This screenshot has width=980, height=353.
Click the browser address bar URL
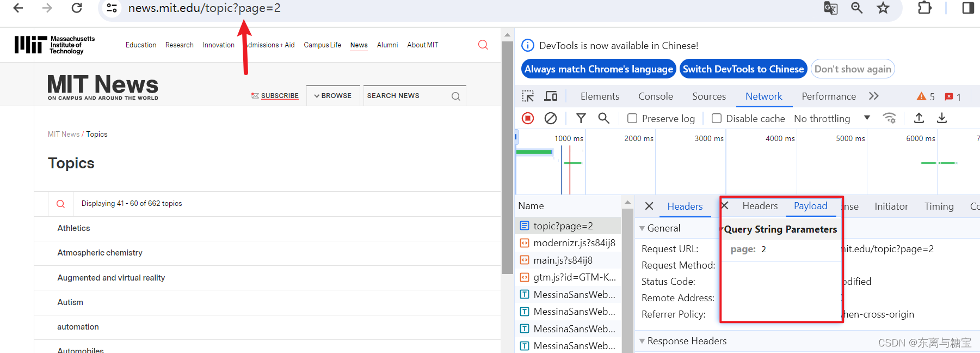(205, 8)
